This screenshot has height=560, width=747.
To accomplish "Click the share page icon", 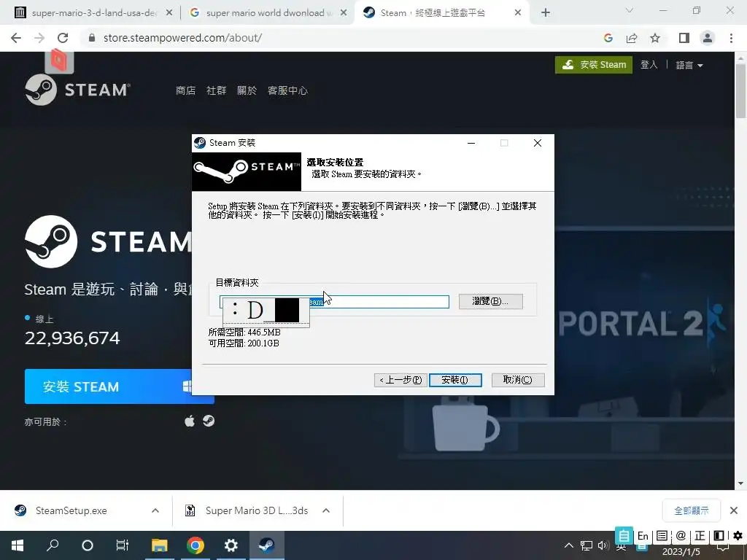I will (x=632, y=38).
